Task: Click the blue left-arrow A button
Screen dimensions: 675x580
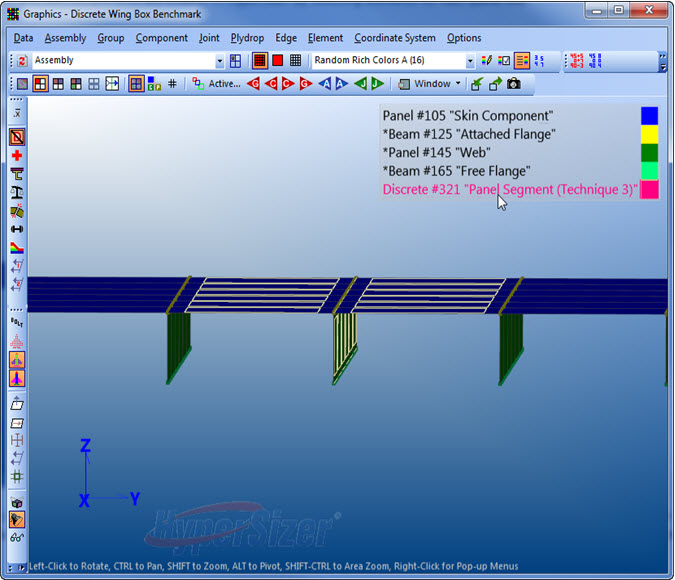Action: tap(325, 84)
